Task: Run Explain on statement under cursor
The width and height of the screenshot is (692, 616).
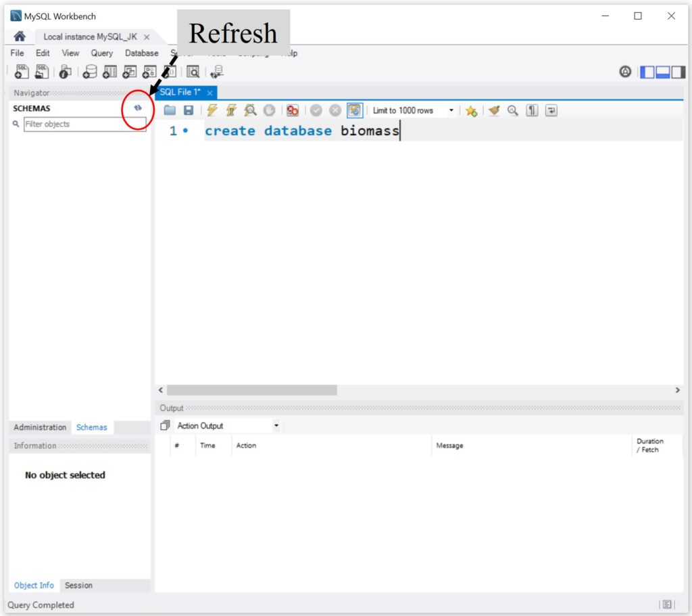Action: (250, 111)
